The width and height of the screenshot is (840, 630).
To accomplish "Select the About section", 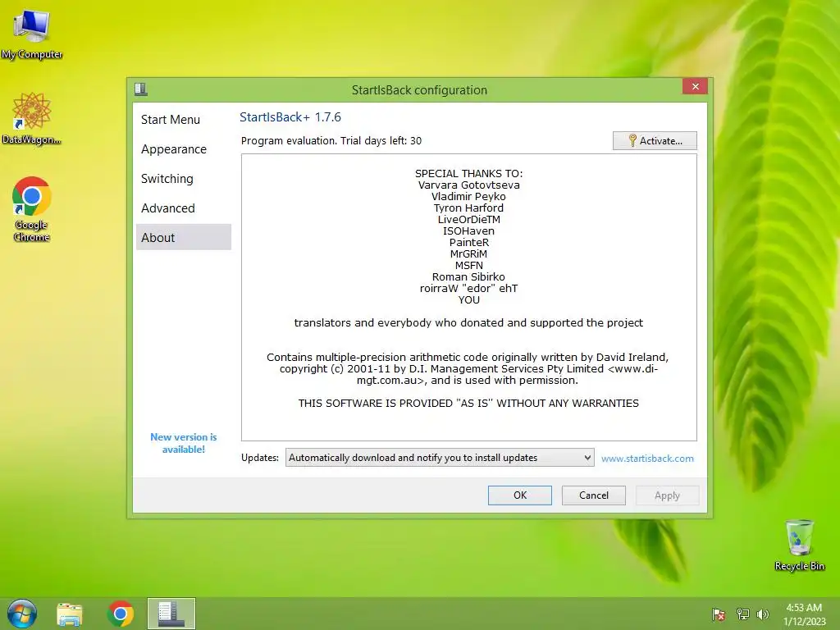I will click(184, 237).
